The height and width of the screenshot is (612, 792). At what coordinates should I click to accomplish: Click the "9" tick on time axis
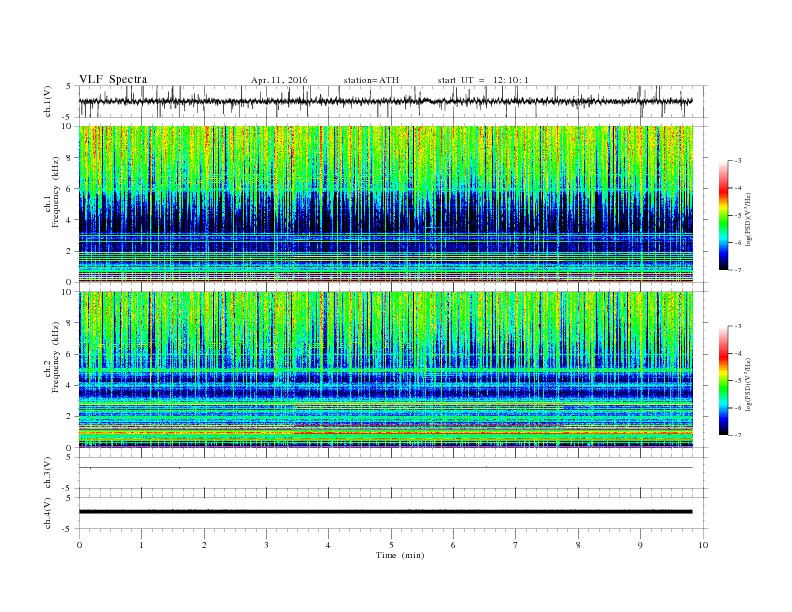(x=640, y=545)
